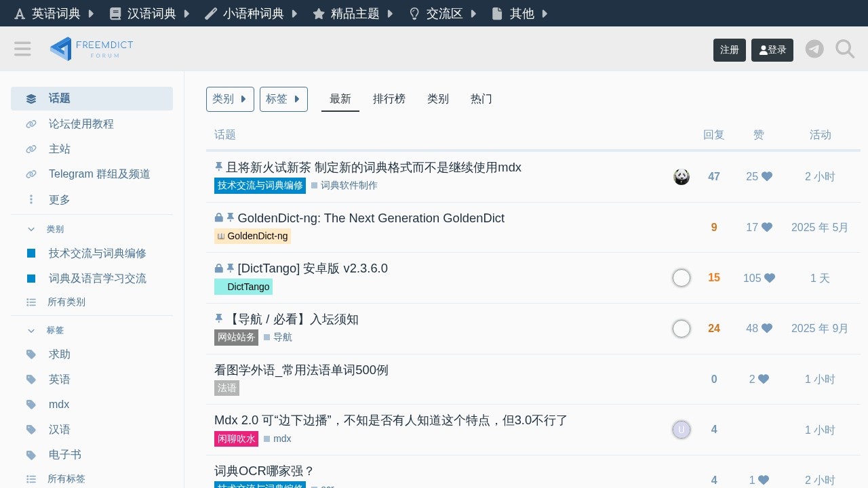868x488 pixels.
Task: Open the 标签 filter dropdown
Action: point(283,99)
